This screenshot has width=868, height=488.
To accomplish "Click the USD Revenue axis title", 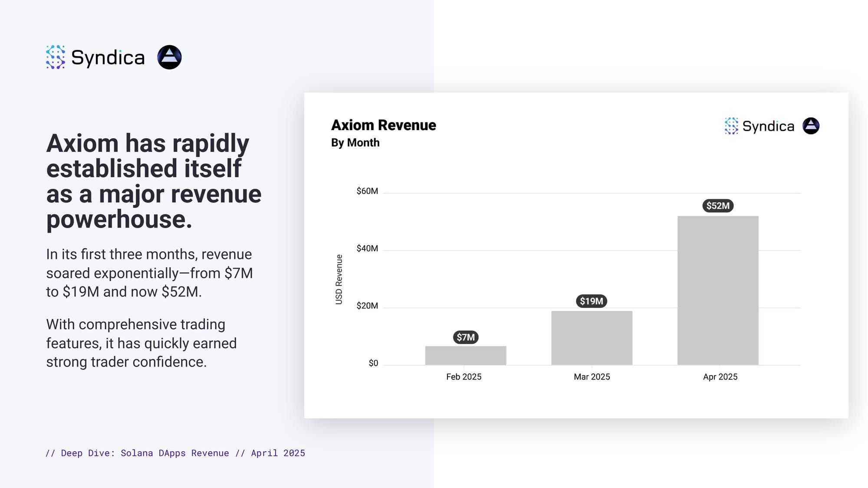I will click(339, 279).
